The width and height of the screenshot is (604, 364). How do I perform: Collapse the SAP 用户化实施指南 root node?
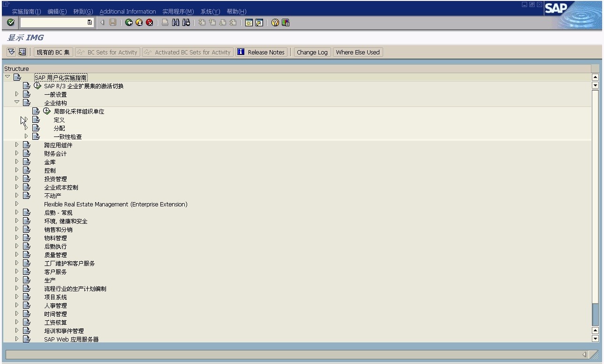pyautogui.click(x=8, y=77)
